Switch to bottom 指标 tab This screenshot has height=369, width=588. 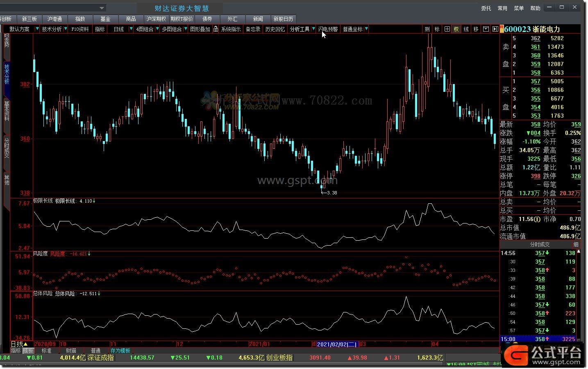(x=16, y=351)
